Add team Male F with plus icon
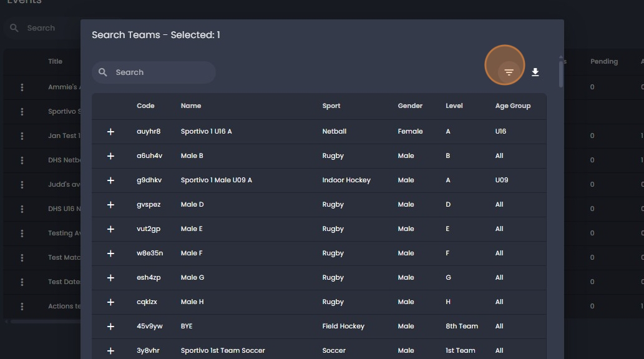This screenshot has width=644, height=359. click(x=110, y=253)
